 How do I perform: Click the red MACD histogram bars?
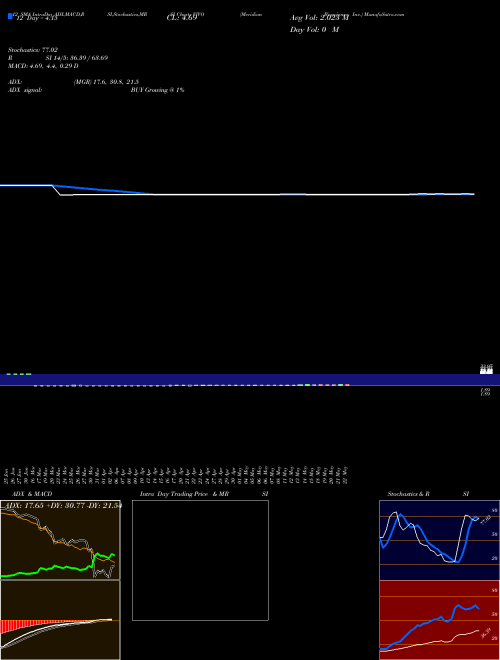click(x=17, y=626)
